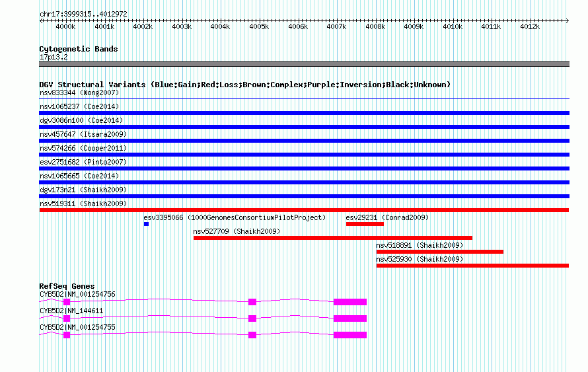This screenshot has height=372, width=588.
Task: Click the red loss bar under nsv519311
Action: 304,210
